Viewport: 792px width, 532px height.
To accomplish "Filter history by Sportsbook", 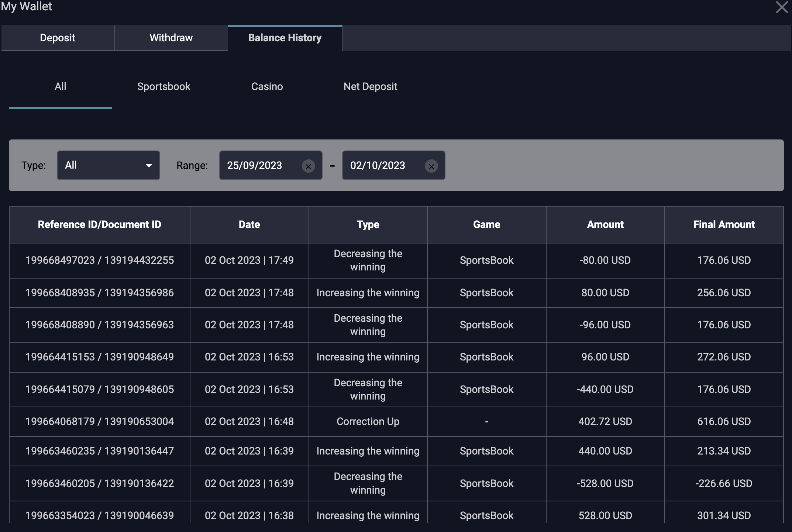I will [x=164, y=86].
